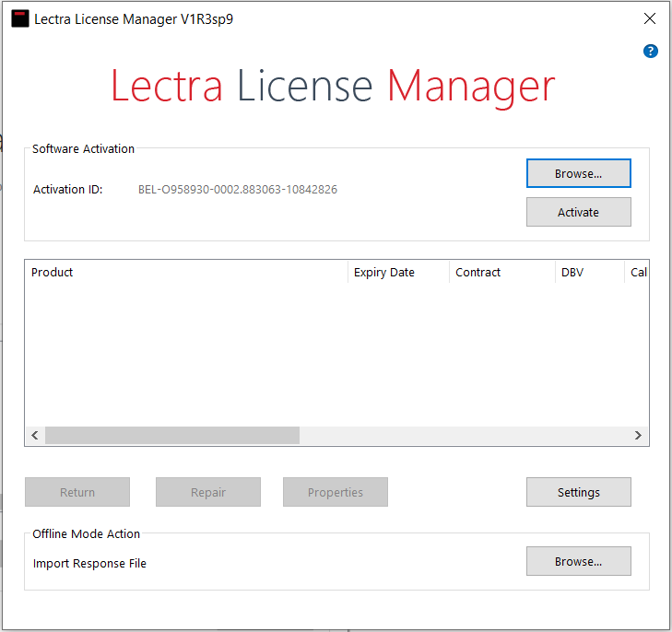Click the Repair button
The height and width of the screenshot is (632, 672).
click(208, 492)
